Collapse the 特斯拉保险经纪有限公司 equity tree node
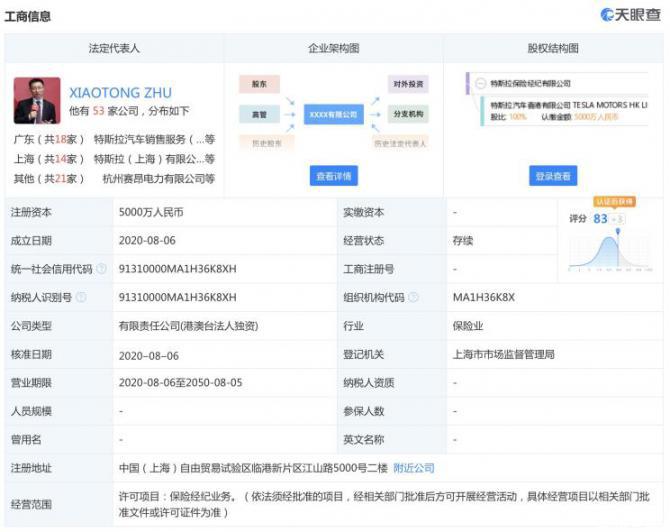Viewport: 670px width, 532px height. (481, 83)
